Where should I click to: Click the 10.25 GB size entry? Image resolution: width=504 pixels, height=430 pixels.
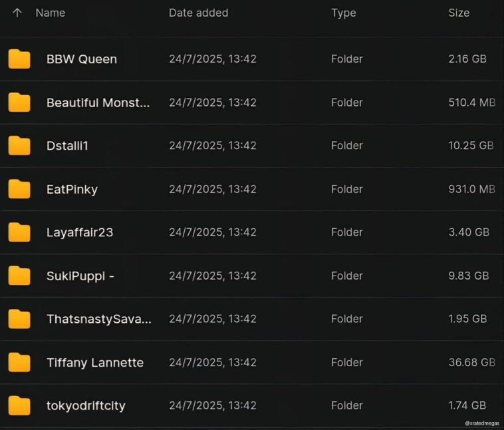pos(471,145)
